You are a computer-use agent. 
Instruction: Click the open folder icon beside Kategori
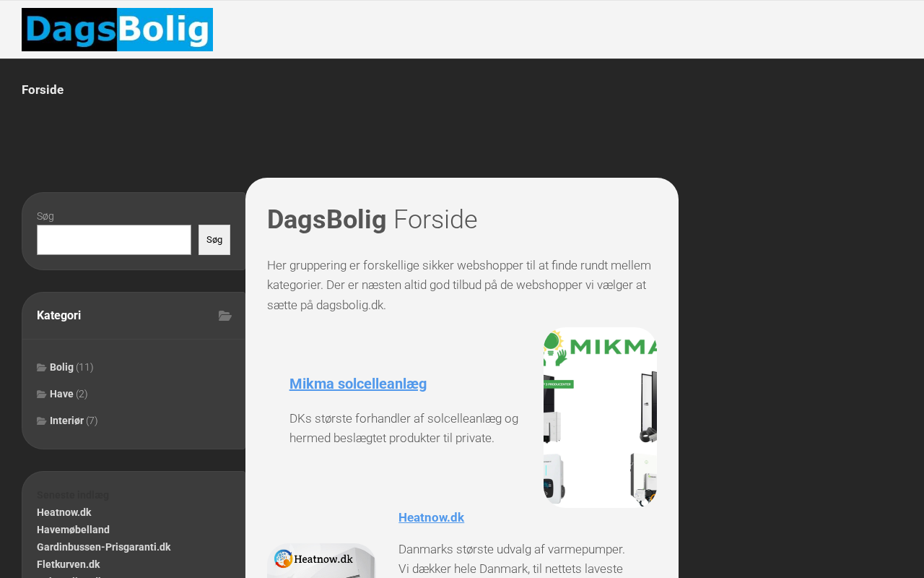click(x=225, y=316)
